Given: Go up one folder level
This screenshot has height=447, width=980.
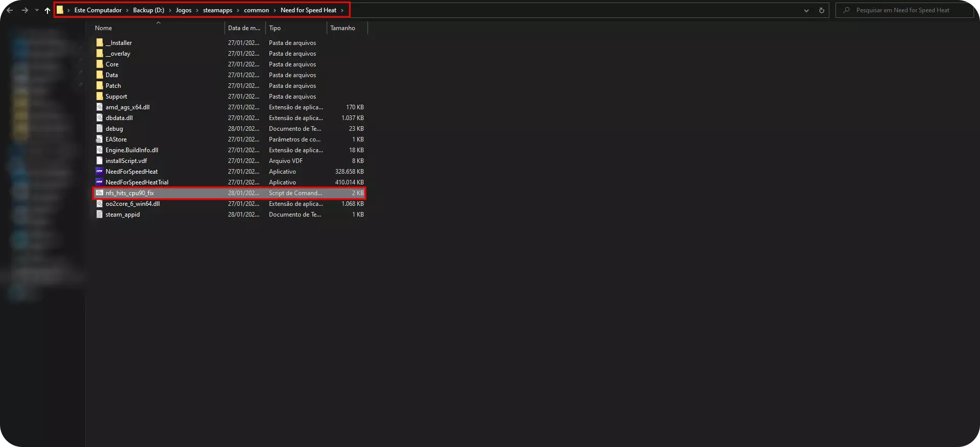Looking at the screenshot, I should (x=47, y=10).
